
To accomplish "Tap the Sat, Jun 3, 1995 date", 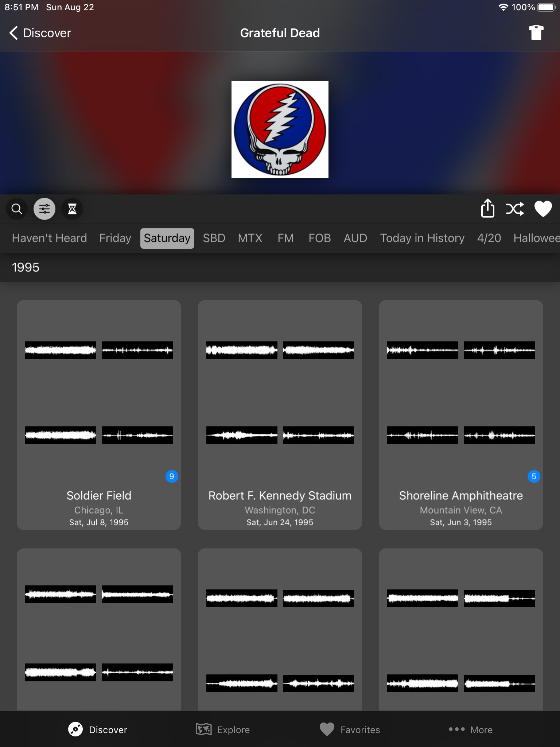I will [x=461, y=522].
